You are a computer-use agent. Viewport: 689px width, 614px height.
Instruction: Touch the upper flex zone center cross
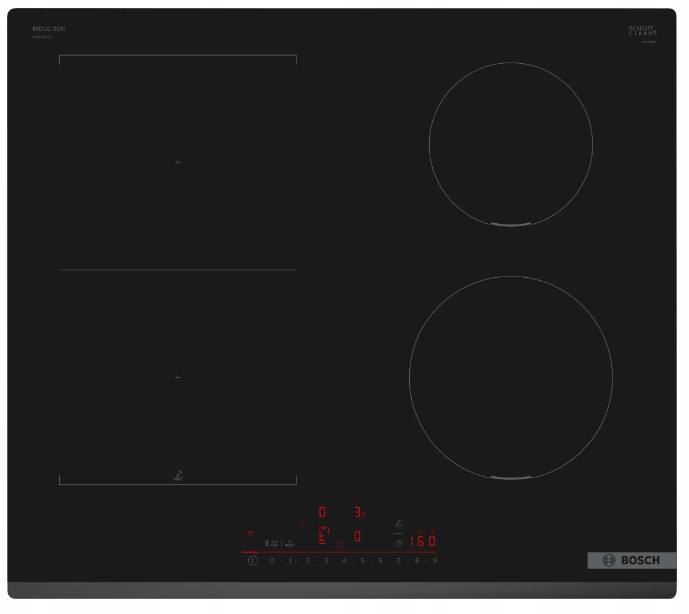(x=178, y=163)
